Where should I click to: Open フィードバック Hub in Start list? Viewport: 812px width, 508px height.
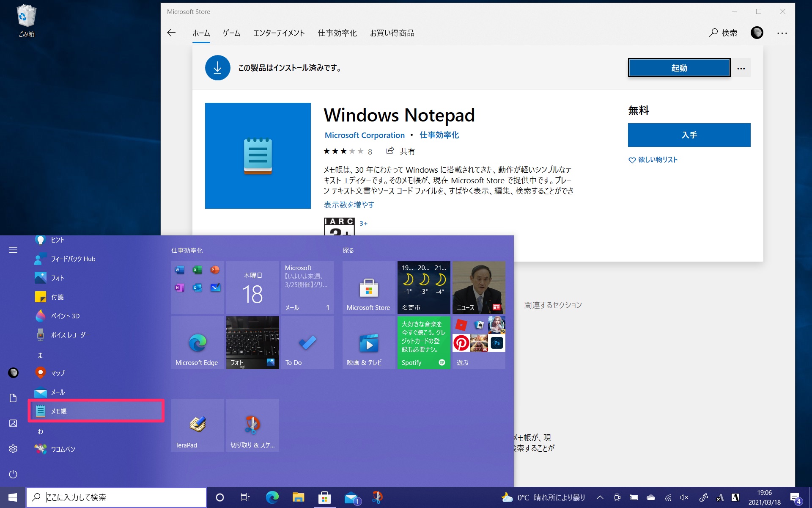(x=96, y=259)
